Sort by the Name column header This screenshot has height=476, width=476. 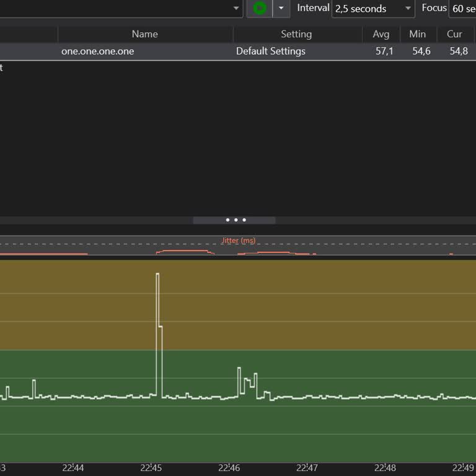[144, 34]
